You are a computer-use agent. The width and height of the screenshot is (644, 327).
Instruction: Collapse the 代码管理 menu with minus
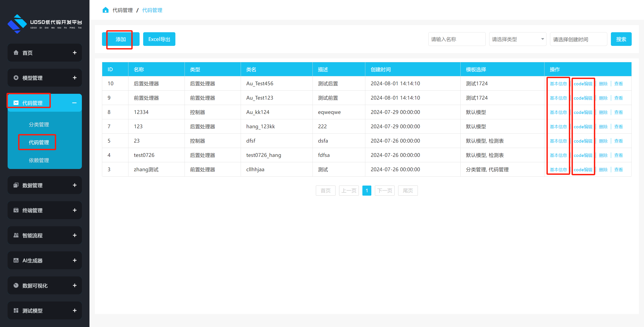74,103
